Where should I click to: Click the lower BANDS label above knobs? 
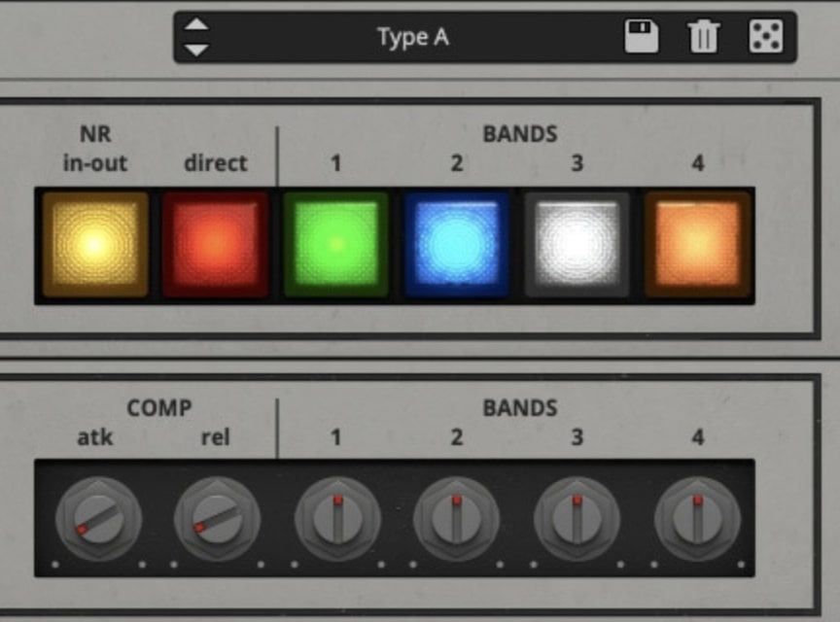point(520,408)
